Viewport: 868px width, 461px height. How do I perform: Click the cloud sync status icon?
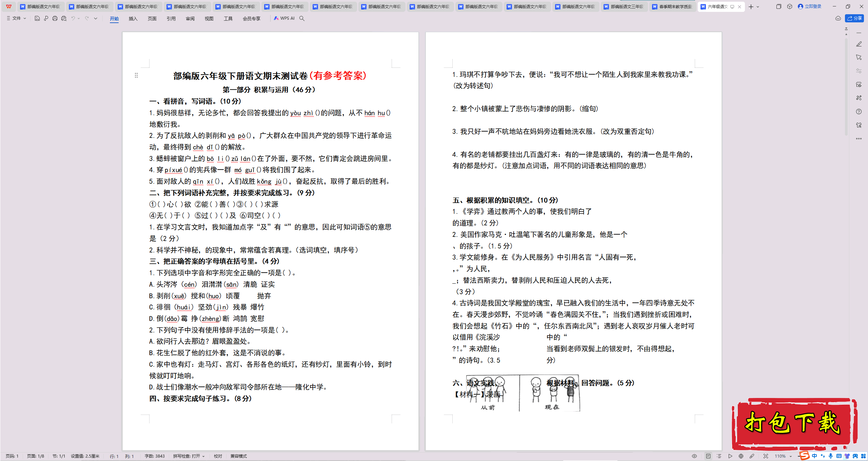click(x=838, y=18)
